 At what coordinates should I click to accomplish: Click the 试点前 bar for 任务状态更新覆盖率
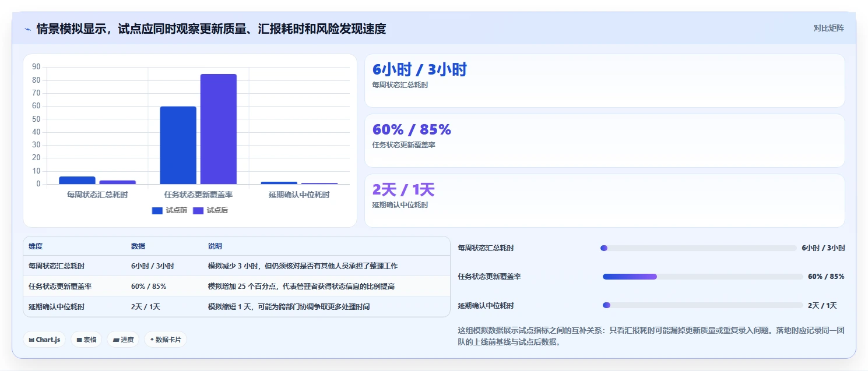(x=178, y=145)
